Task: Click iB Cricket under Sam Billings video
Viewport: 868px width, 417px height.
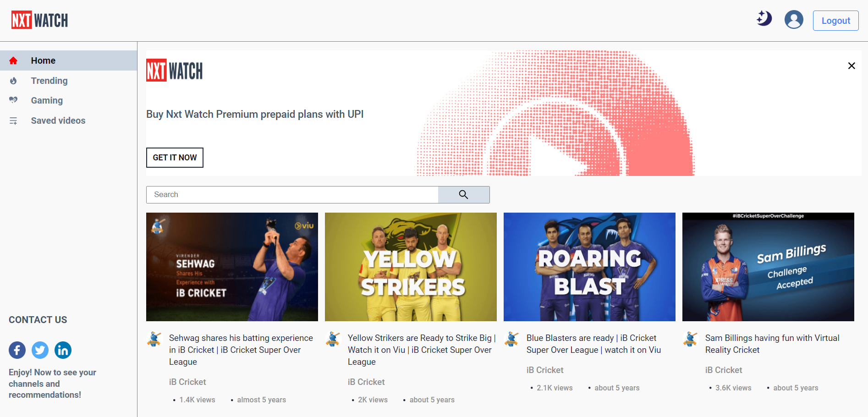Action: point(724,370)
